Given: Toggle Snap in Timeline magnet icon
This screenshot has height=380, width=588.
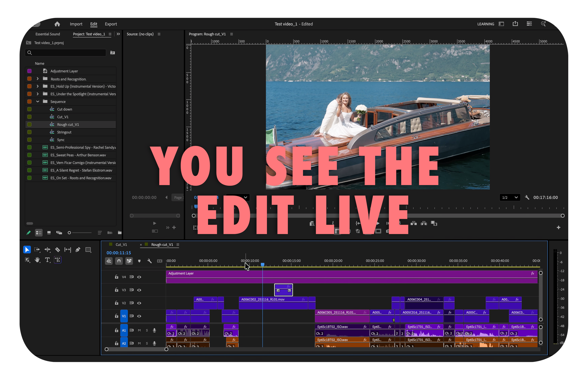Looking at the screenshot, I should 119,261.
